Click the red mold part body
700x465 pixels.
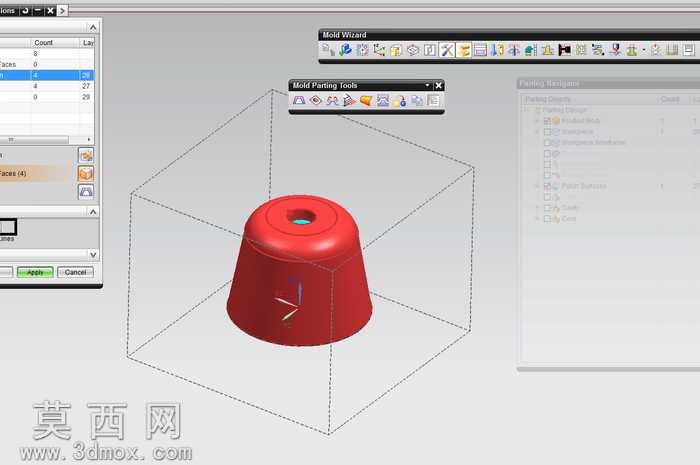pyautogui.click(x=299, y=270)
